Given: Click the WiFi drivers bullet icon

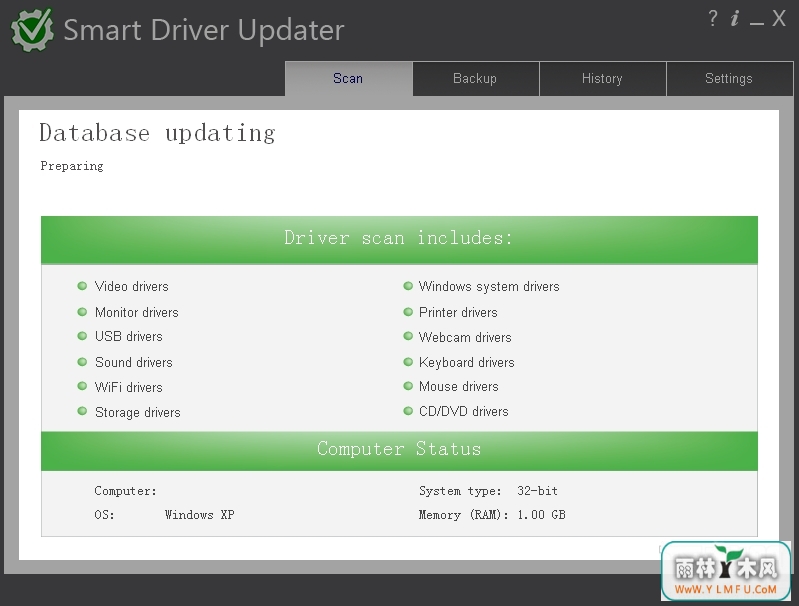Looking at the screenshot, I should coord(82,386).
